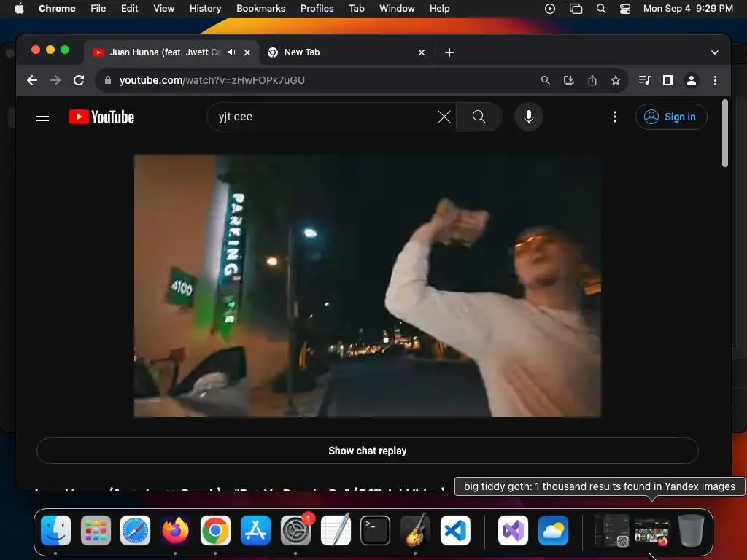
Task: Open App Store from the Dock
Action: [x=255, y=530]
